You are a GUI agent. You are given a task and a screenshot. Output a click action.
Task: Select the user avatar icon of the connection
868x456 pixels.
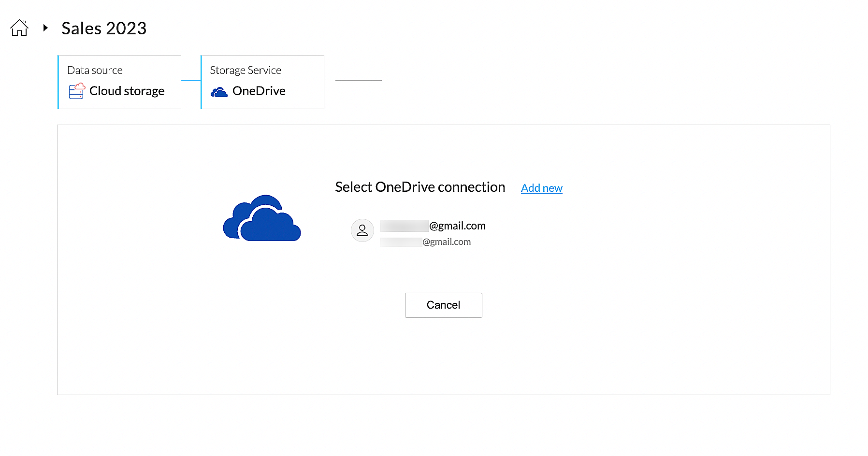coord(362,230)
